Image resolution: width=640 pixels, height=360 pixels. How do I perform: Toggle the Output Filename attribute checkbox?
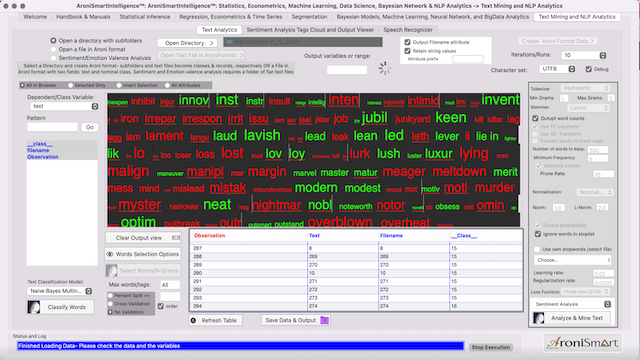407,42
